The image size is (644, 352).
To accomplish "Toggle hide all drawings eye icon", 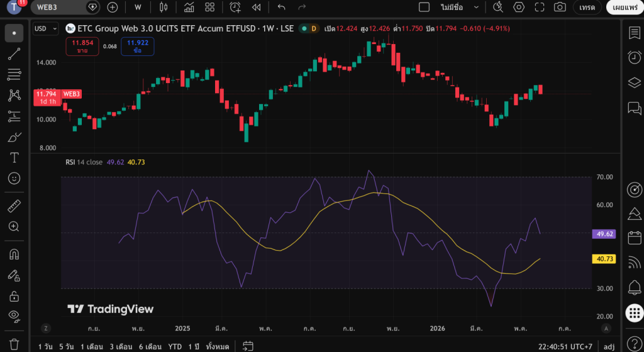I will (x=14, y=316).
